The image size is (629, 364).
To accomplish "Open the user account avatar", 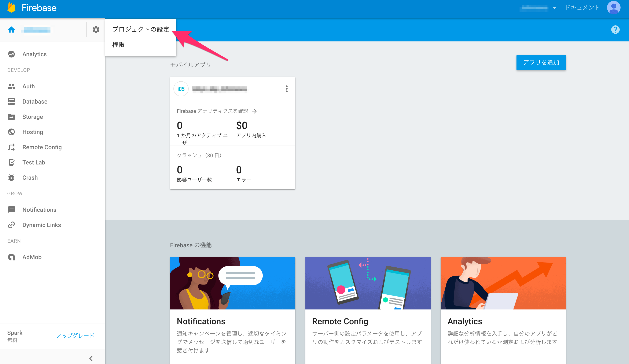I will 614,7.
